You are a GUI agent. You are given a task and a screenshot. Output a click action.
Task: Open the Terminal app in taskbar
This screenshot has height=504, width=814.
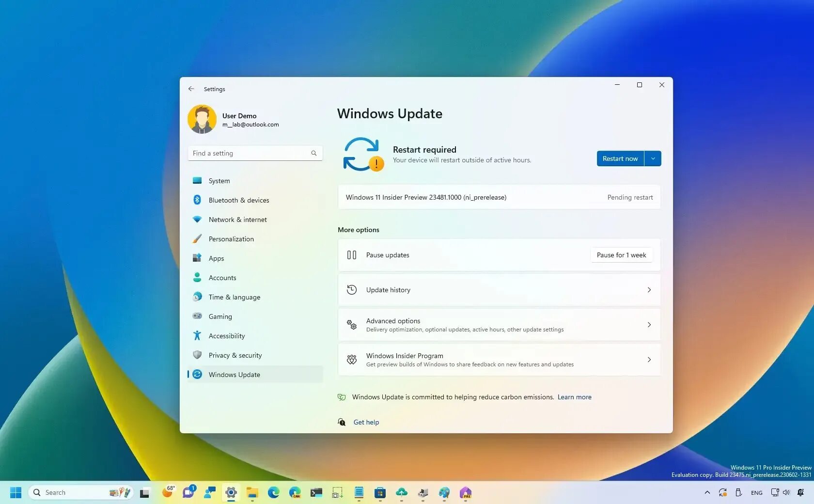(316, 493)
